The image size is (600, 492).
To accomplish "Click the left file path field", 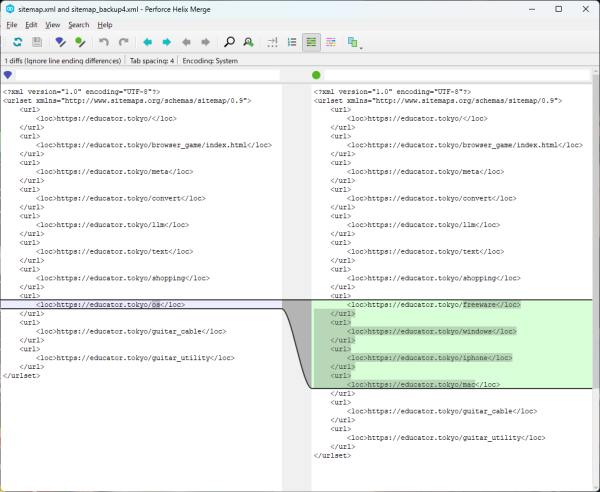I will coord(148,75).
